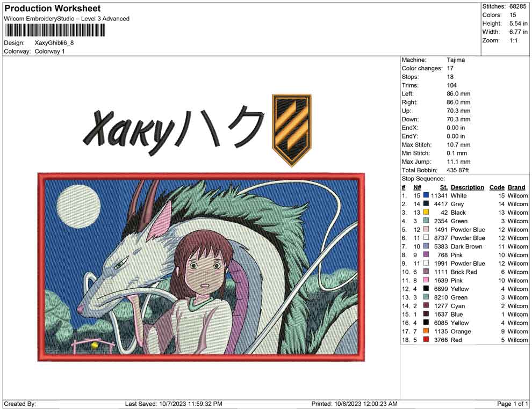The image size is (532, 409).
Task: Click 'Wilcom EmbroideryStudio – Level 3 Advanced' text
Action: click(x=67, y=19)
